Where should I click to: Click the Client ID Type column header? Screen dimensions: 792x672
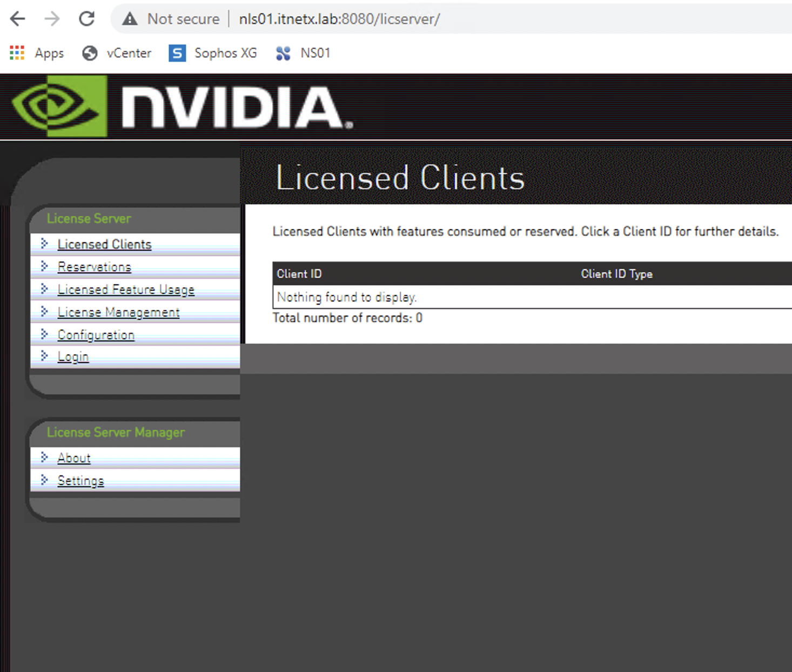pyautogui.click(x=616, y=274)
